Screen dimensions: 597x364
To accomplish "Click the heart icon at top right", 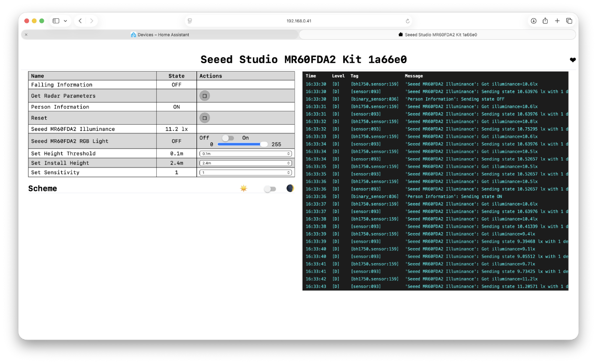I will point(573,60).
